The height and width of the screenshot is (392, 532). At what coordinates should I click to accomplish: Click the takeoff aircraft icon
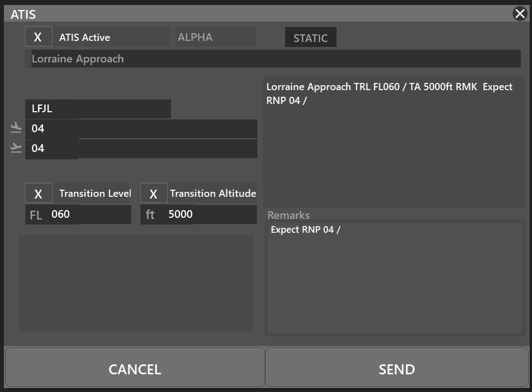point(16,148)
